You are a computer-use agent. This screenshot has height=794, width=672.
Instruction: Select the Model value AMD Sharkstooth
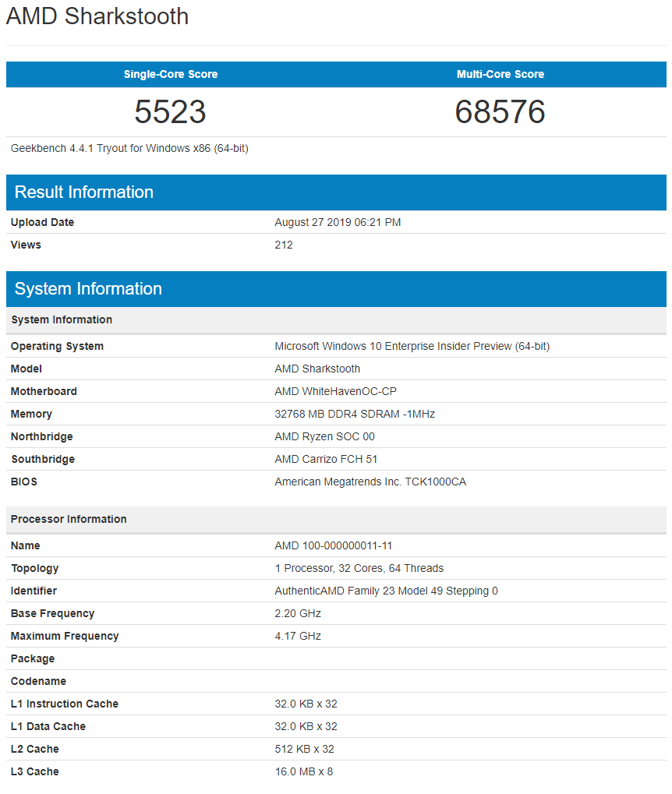317,369
